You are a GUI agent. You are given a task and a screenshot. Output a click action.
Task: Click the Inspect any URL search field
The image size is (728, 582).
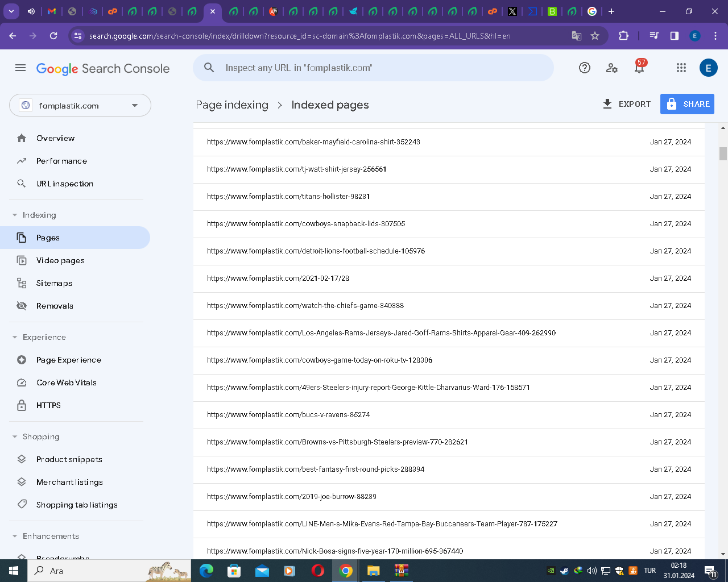(373, 68)
